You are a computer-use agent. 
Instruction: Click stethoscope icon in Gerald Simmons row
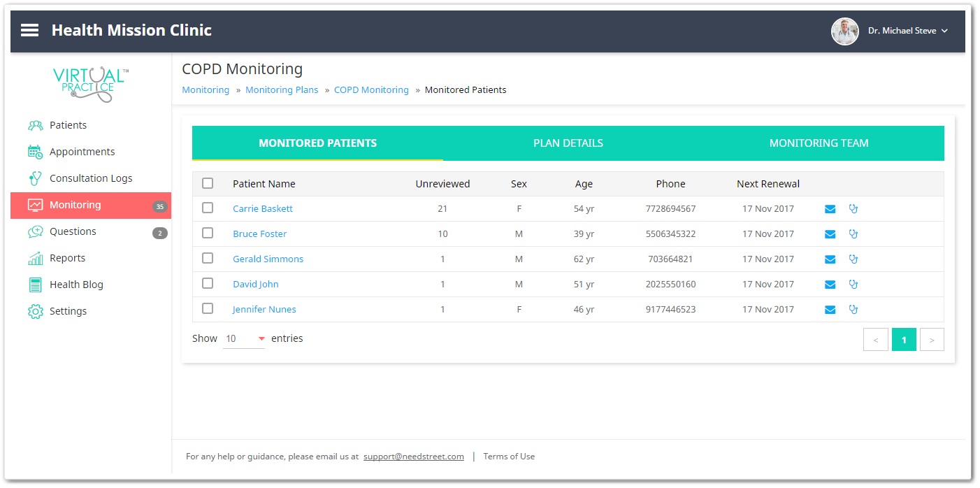click(x=853, y=259)
